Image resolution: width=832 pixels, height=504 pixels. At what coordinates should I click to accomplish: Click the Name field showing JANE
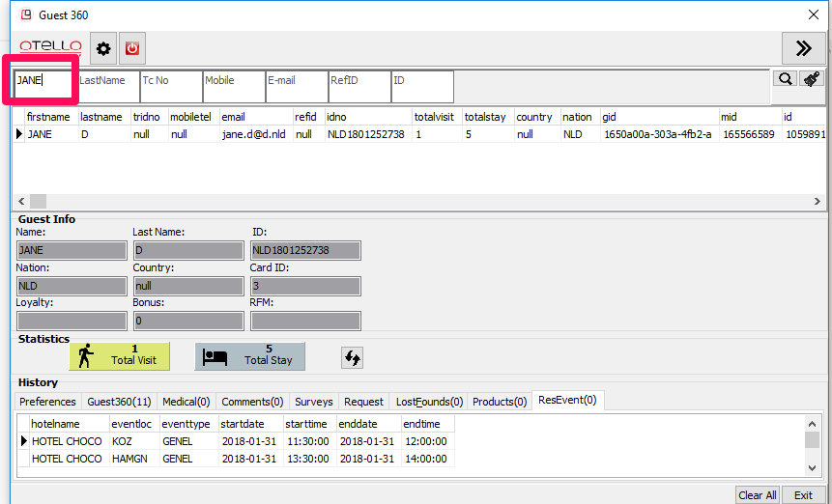coord(72,250)
